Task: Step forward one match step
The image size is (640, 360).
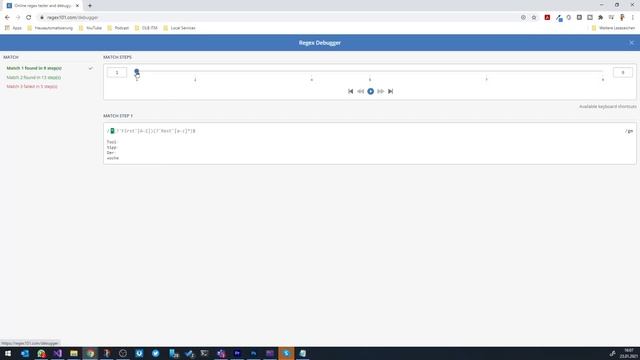Action: (x=380, y=91)
